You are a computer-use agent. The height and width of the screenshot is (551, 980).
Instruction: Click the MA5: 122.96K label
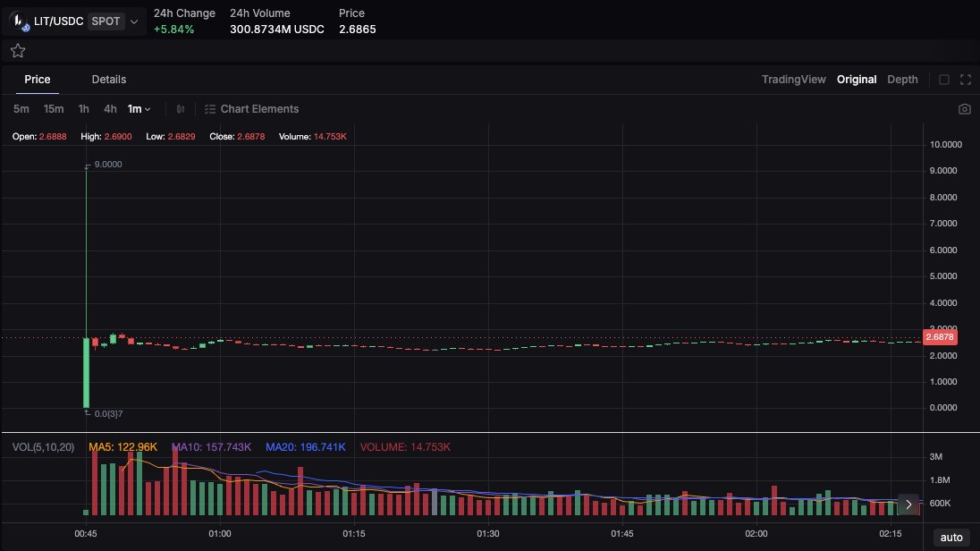coord(123,447)
